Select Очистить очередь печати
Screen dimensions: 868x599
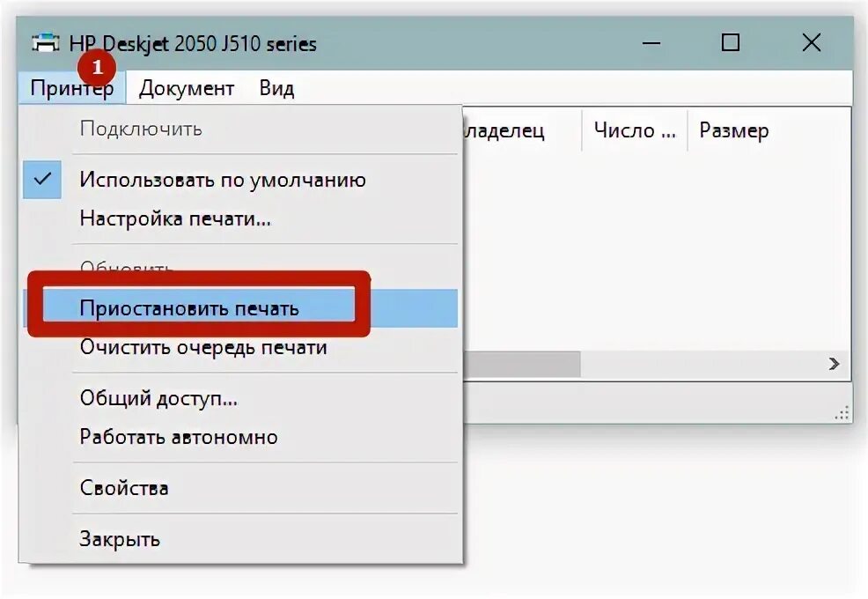point(241,347)
